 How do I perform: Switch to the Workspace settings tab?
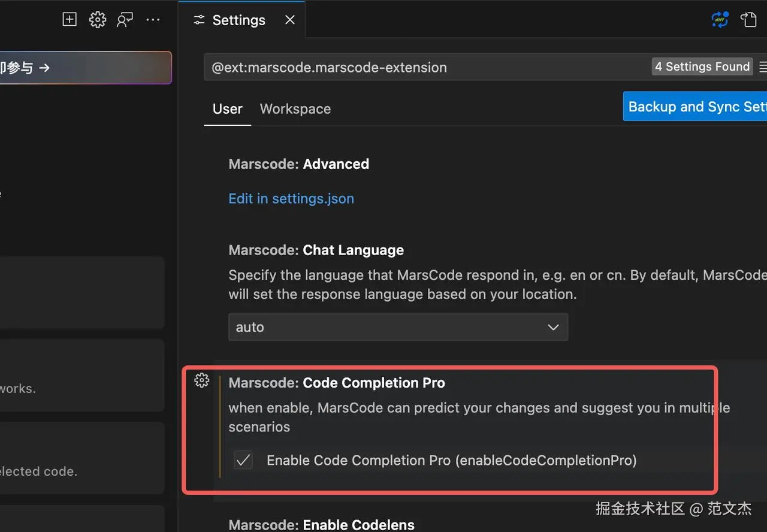click(295, 109)
